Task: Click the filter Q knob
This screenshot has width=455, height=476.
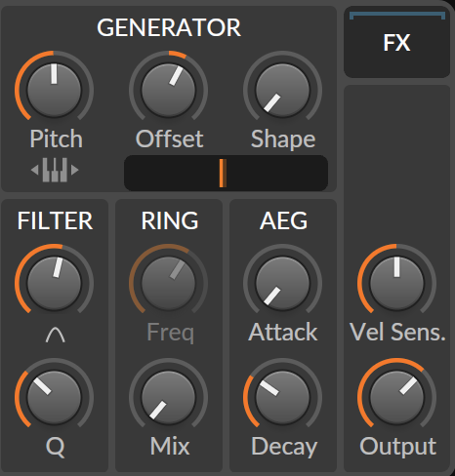Action: (x=54, y=397)
